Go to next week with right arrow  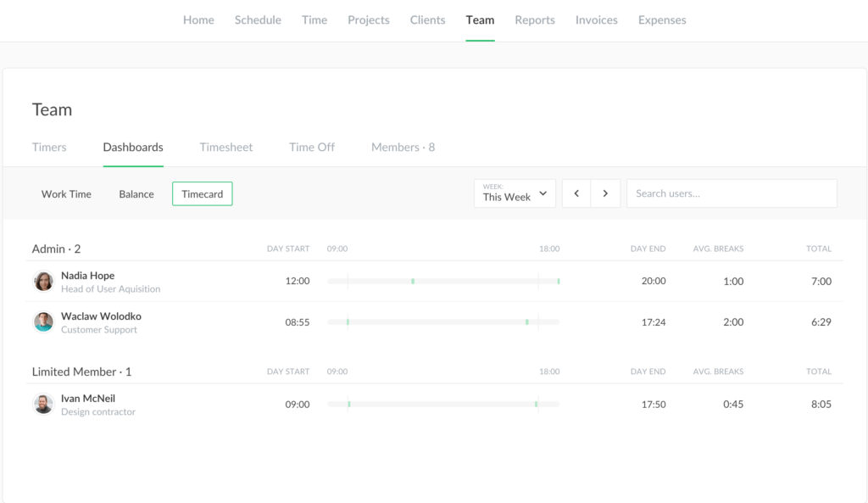pyautogui.click(x=605, y=193)
